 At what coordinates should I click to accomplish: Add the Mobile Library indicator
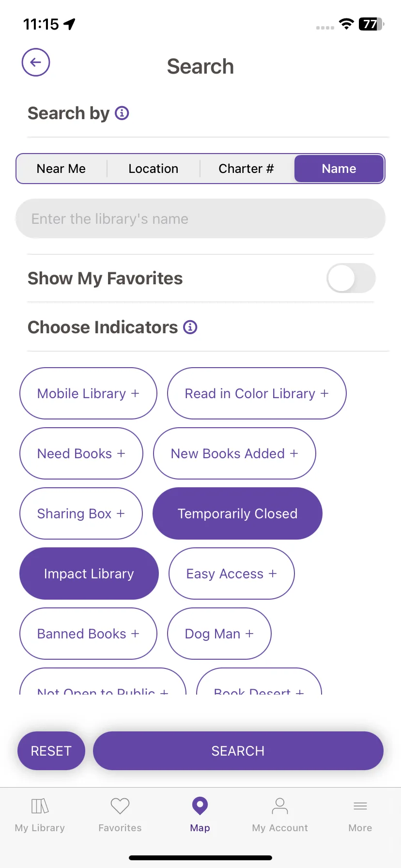(88, 393)
